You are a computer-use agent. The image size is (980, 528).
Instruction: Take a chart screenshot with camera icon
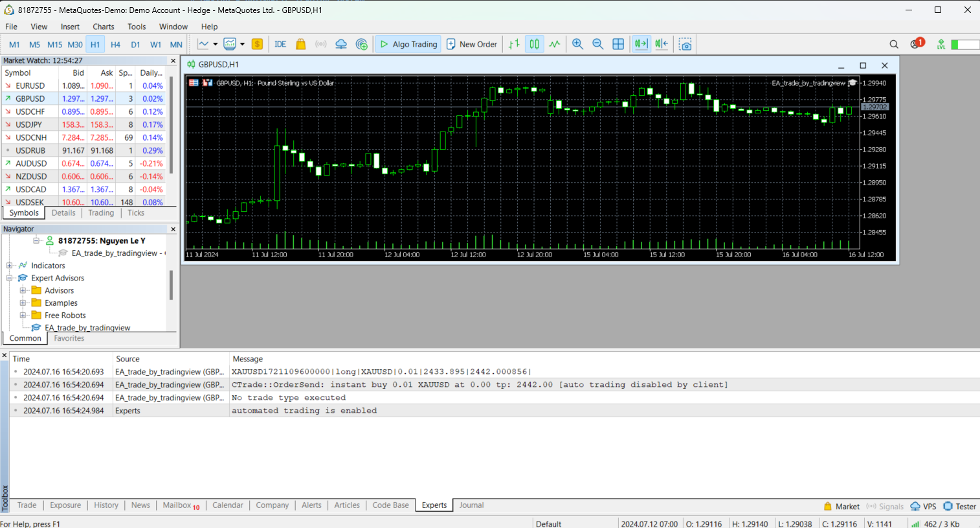point(685,44)
